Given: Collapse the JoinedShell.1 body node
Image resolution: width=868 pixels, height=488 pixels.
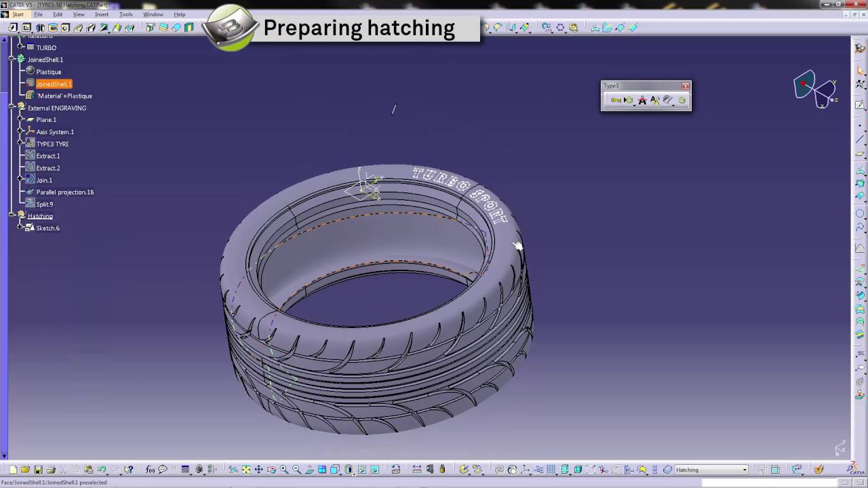Looking at the screenshot, I should coord(12,60).
